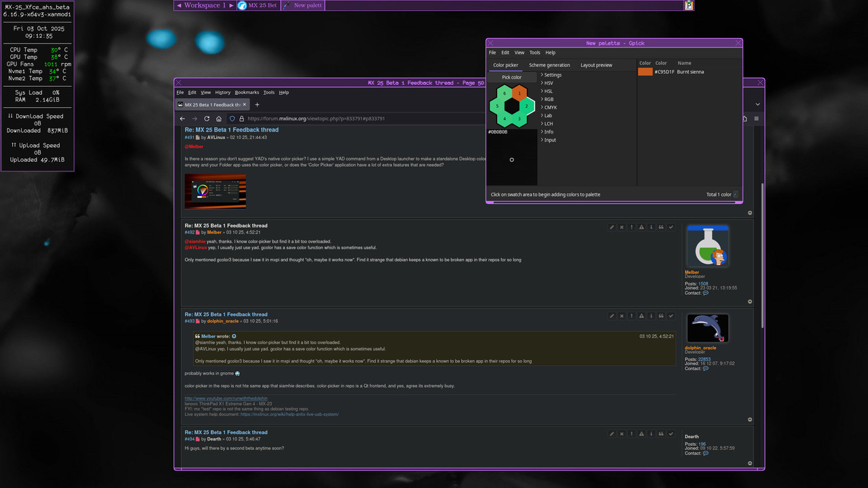This screenshot has height=488, width=868.
Task: Open the mxlinux.org help-antix-live-usb-system wiki link
Action: (x=290, y=414)
